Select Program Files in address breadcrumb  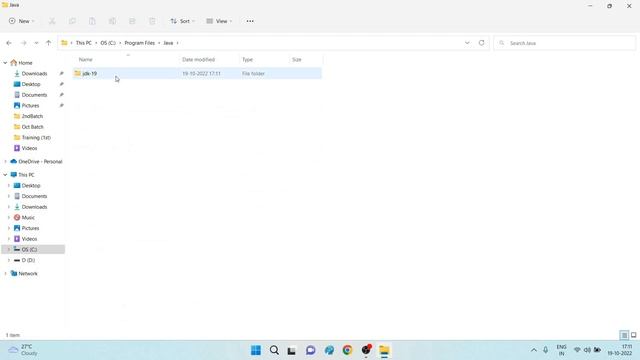click(140, 43)
